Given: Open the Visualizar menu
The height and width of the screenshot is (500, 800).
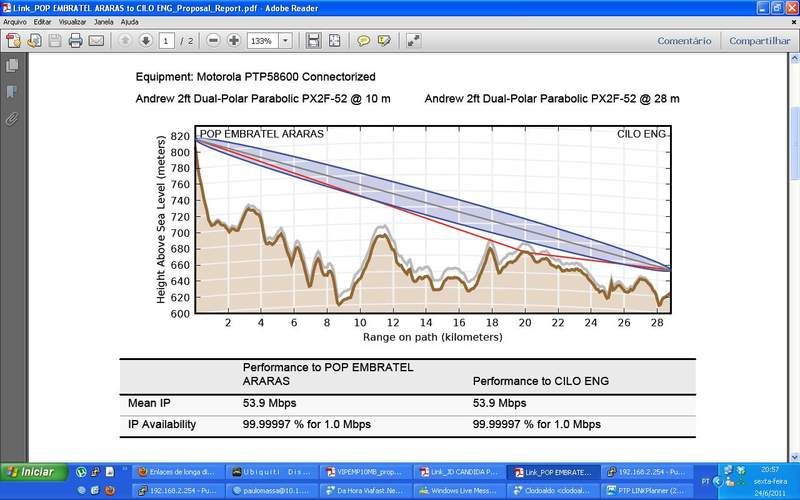Looking at the screenshot, I should (72, 22).
